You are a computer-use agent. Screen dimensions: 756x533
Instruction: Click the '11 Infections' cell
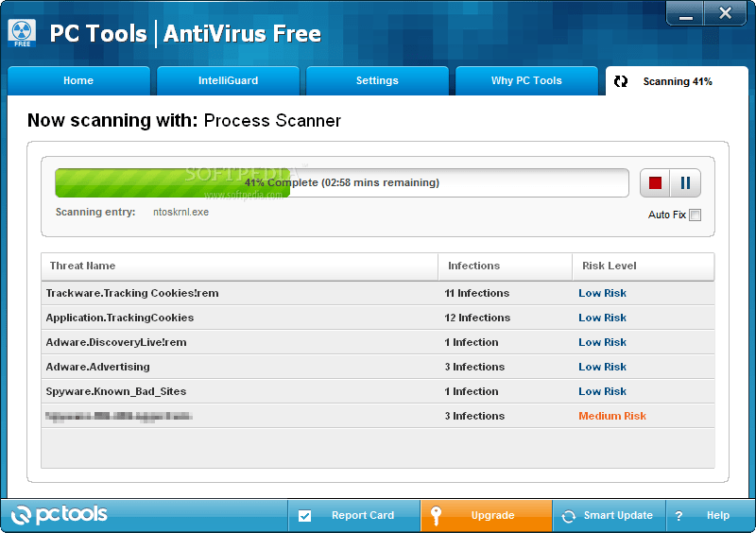point(477,293)
